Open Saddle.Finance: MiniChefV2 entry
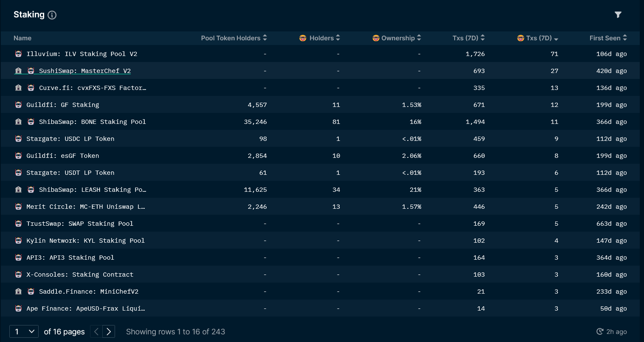 89,292
